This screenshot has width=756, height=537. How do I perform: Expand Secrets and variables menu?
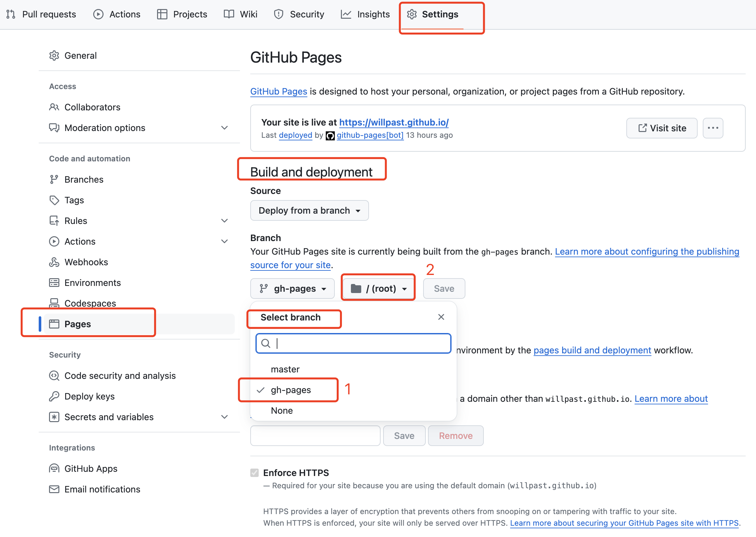coord(224,417)
